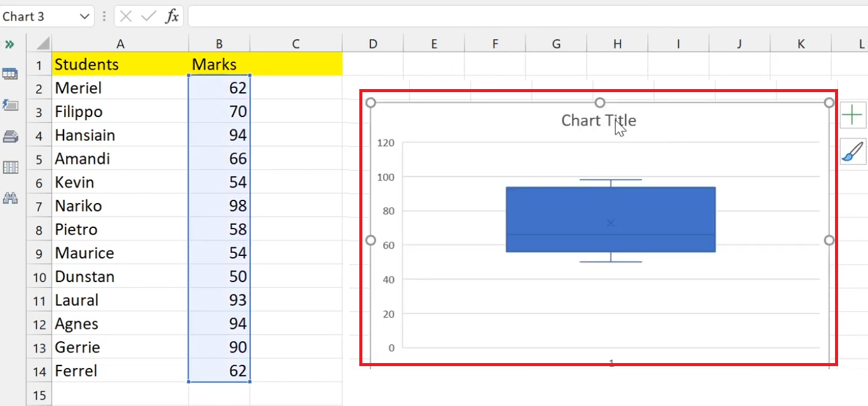Image resolution: width=868 pixels, height=406 pixels.
Task: Click the table icon in the left sidebar
Action: (10, 73)
